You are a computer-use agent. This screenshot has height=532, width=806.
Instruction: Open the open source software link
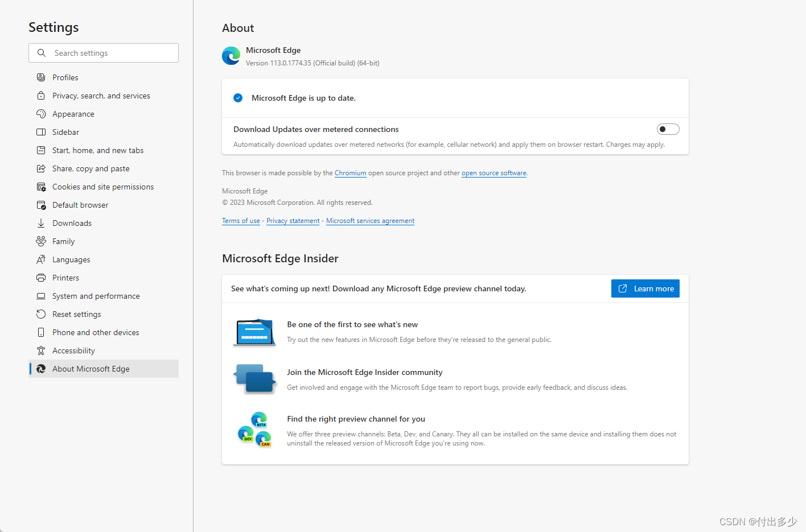(x=494, y=173)
